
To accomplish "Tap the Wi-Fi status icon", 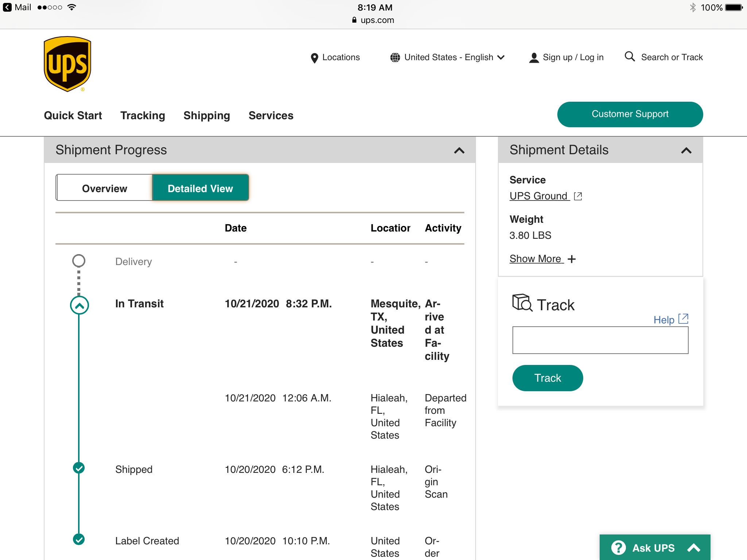I will [x=72, y=7].
